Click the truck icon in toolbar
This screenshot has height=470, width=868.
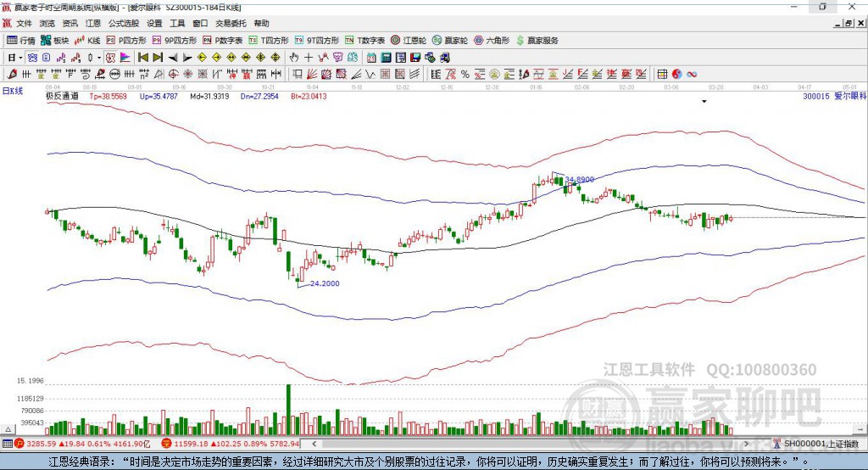445,58
